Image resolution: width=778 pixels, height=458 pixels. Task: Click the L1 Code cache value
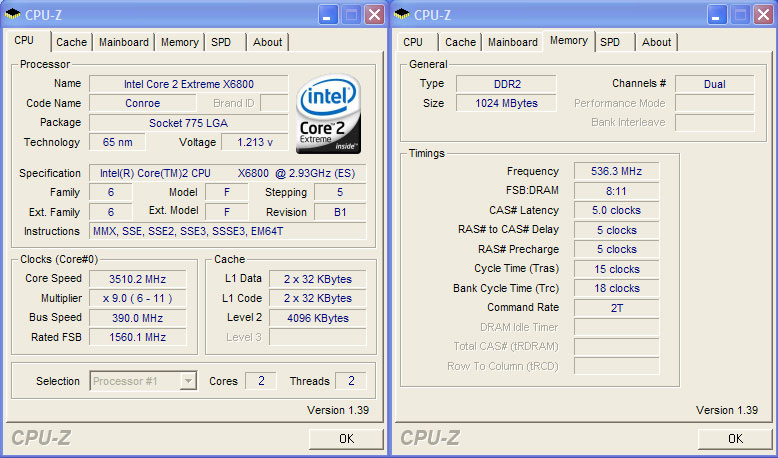[x=318, y=298]
